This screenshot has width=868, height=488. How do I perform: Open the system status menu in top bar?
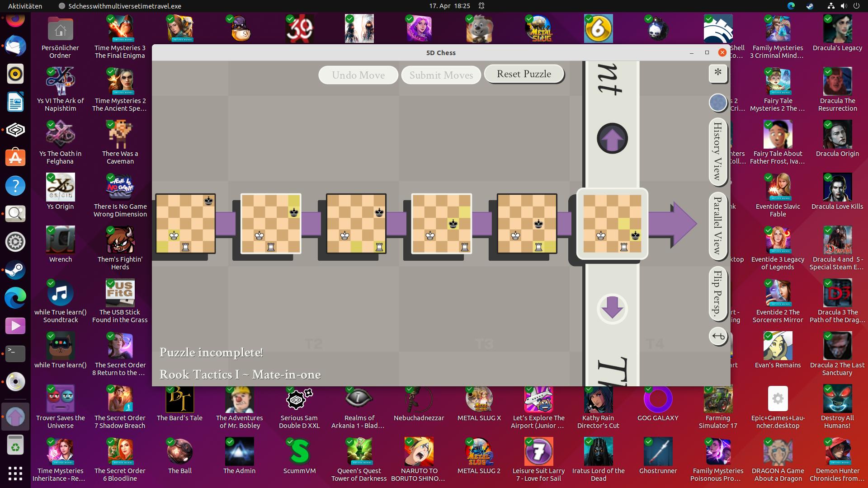pyautogui.click(x=844, y=6)
